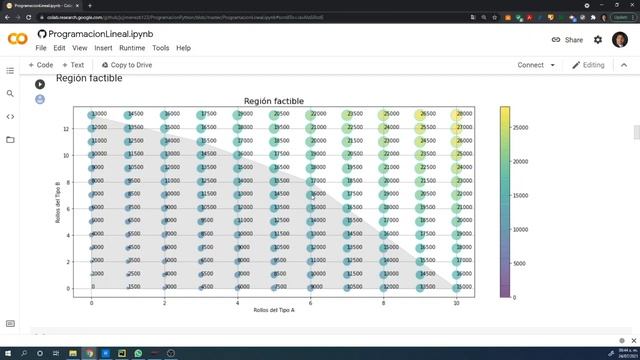Viewport: 640px width, 360px height.
Task: Open the View menu
Action: 80,48
